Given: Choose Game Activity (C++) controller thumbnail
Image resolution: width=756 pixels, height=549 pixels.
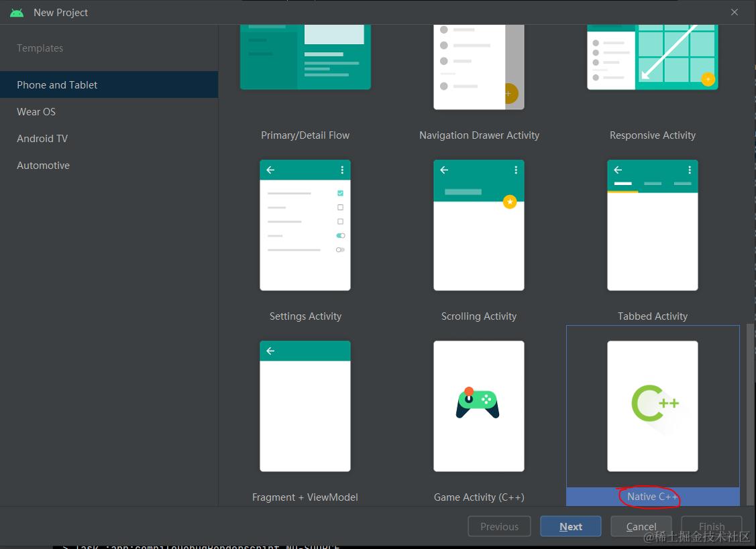Looking at the screenshot, I should click(479, 406).
